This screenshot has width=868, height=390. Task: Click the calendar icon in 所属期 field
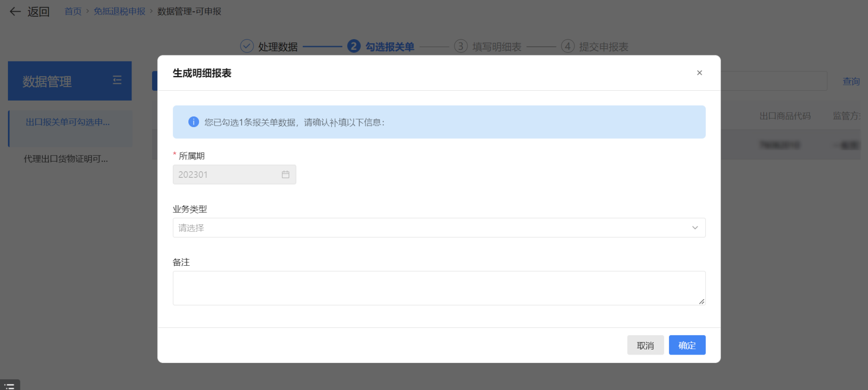point(286,175)
